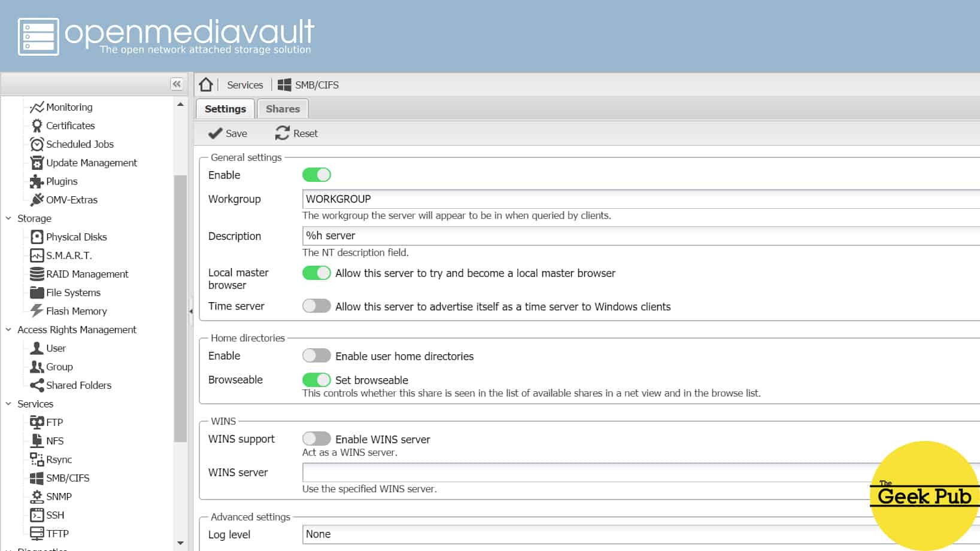Open the S.M.A.R.T. section
The height and width of the screenshot is (551, 980).
(x=61, y=255)
